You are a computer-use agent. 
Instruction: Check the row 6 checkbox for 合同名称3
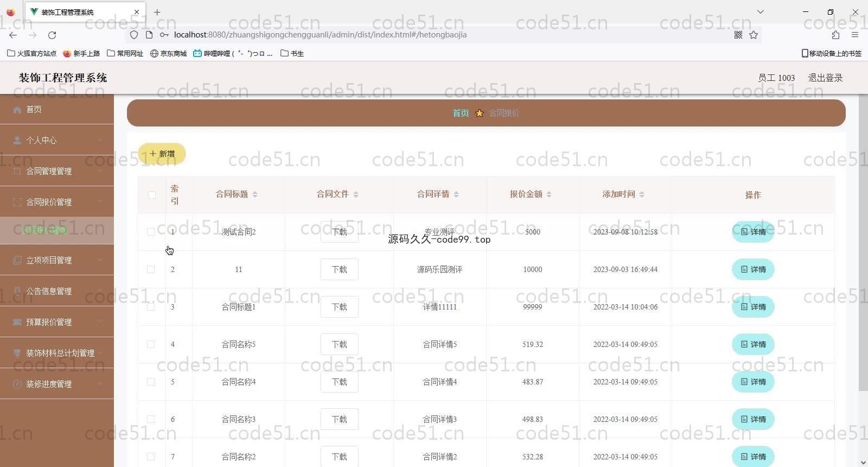click(151, 419)
